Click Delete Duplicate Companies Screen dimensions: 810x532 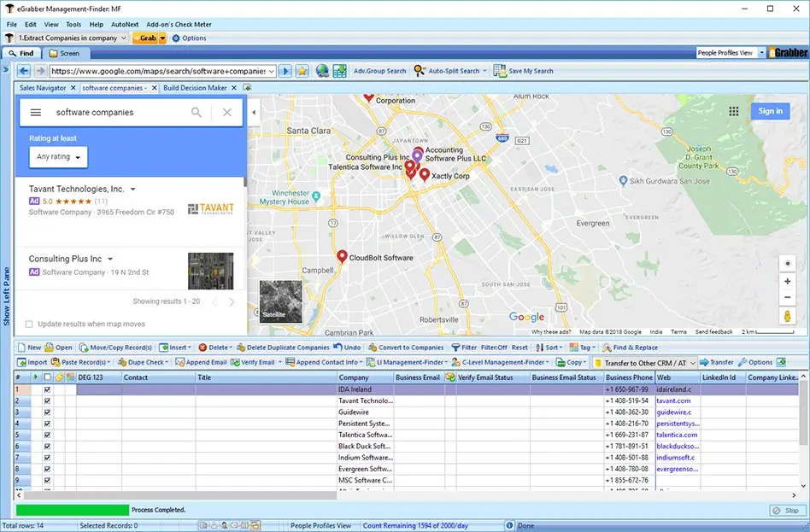point(283,348)
